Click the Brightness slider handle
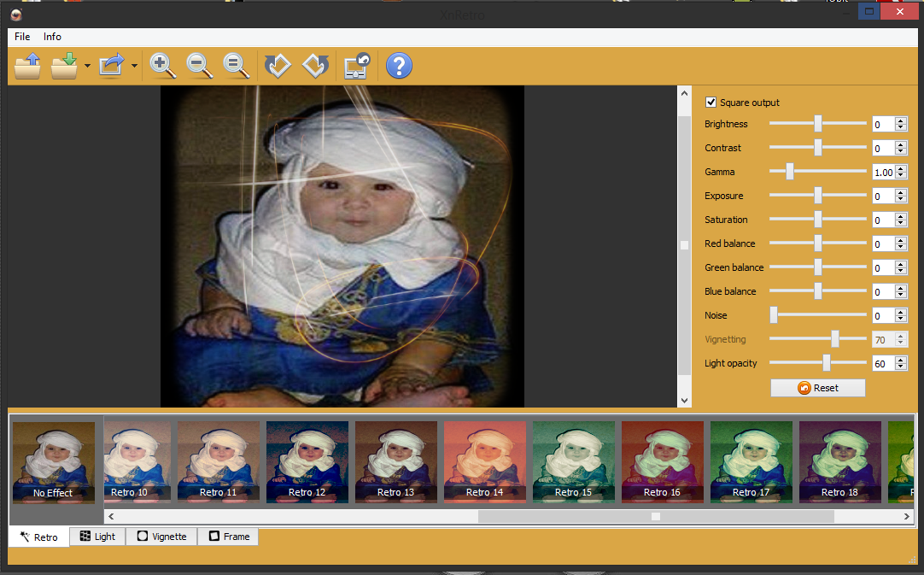 click(817, 124)
